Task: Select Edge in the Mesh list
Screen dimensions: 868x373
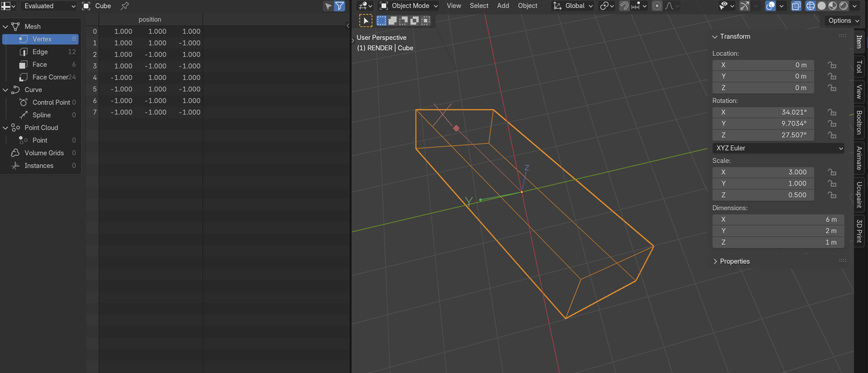Action: [40, 52]
